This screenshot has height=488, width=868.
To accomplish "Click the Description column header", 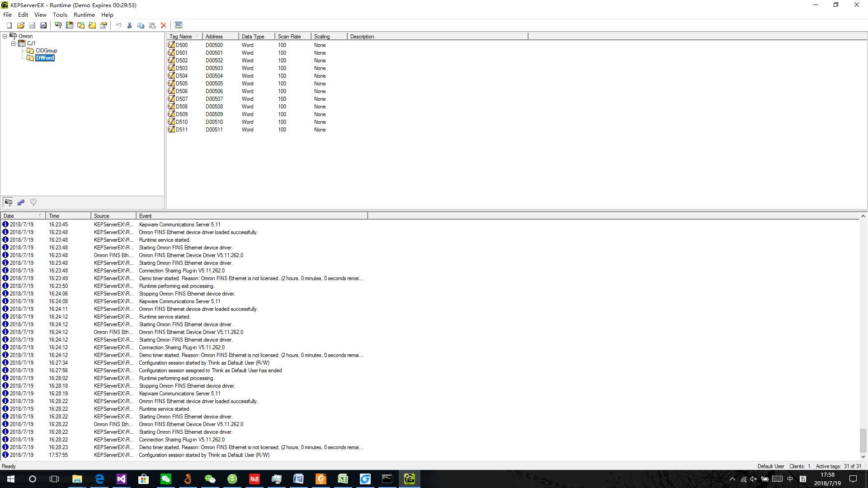I will (x=437, y=37).
